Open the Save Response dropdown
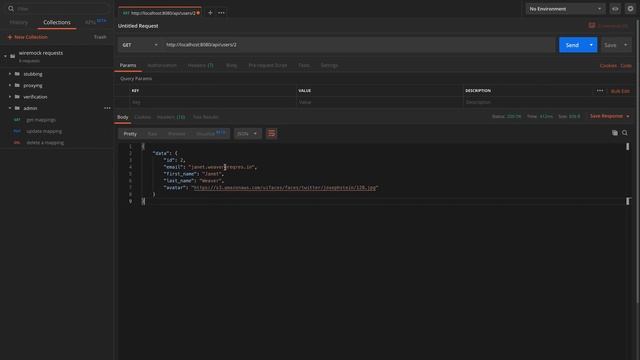The height and width of the screenshot is (360, 640). point(609,116)
